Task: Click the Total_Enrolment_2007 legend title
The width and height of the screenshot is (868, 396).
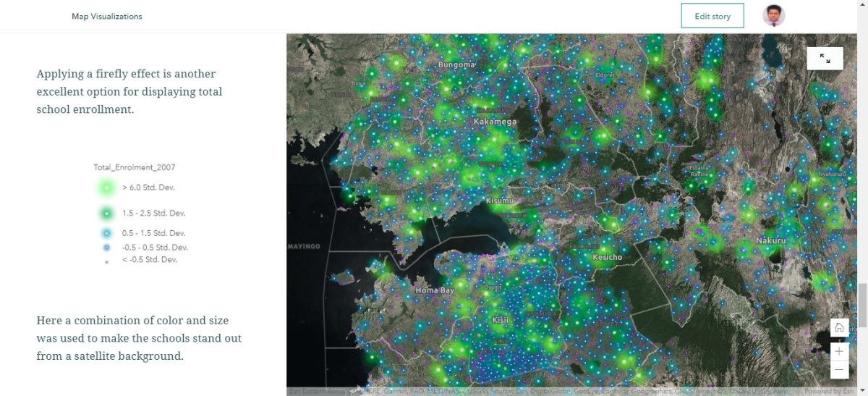Action: coord(135,167)
